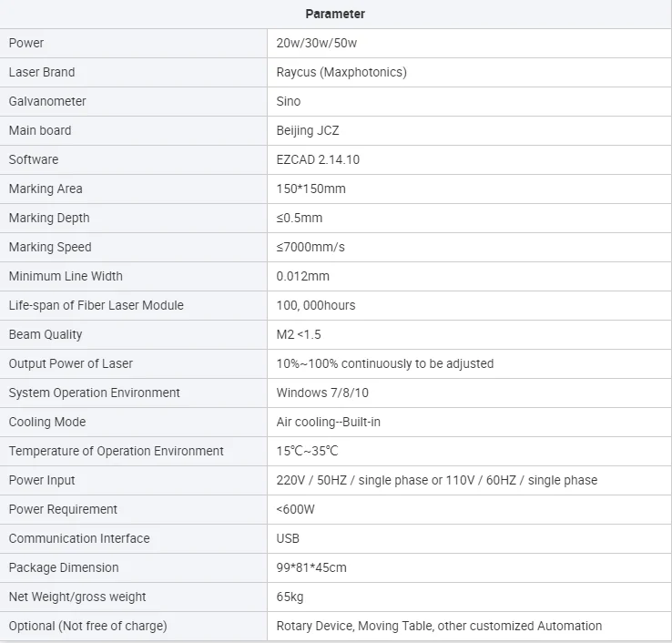672x643 pixels.
Task: Select the ≤7000mm/s marking speed value
Action: pos(311,247)
